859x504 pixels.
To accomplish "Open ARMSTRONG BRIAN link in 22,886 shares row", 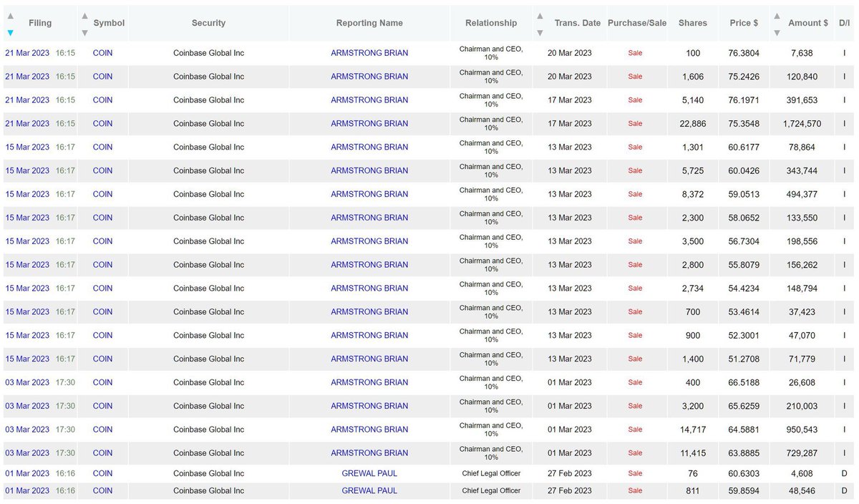I will [x=369, y=123].
